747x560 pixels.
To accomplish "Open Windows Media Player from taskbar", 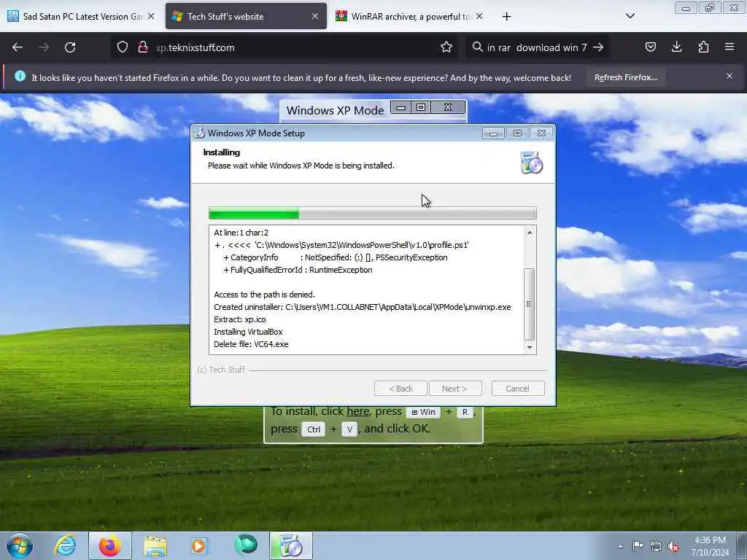I will coord(199,545).
